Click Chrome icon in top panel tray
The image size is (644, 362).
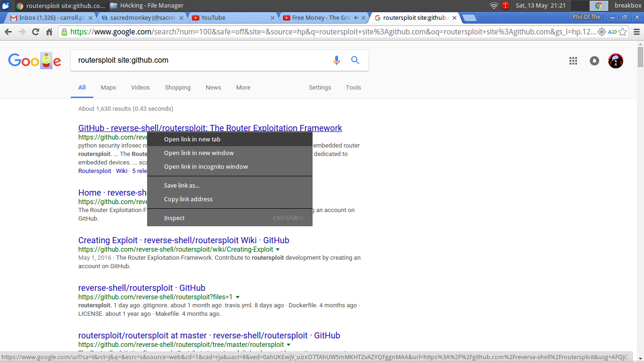[x=599, y=6]
